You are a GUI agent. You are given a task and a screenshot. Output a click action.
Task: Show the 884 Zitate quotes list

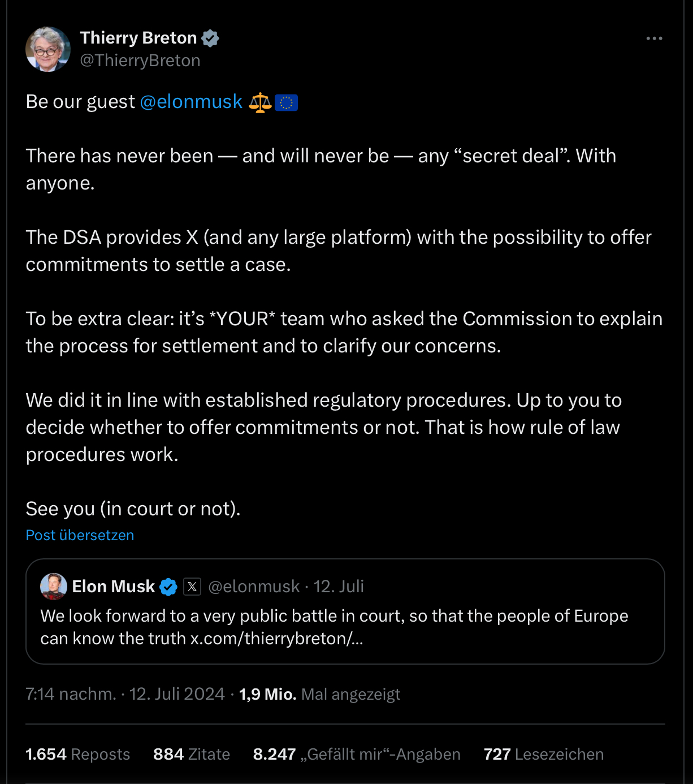192,754
